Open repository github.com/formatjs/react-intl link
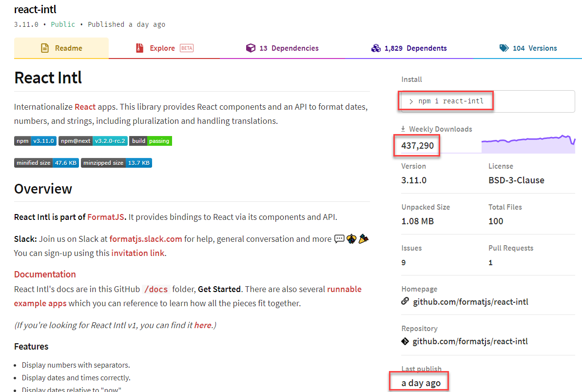This screenshot has height=392, width=582. [470, 341]
